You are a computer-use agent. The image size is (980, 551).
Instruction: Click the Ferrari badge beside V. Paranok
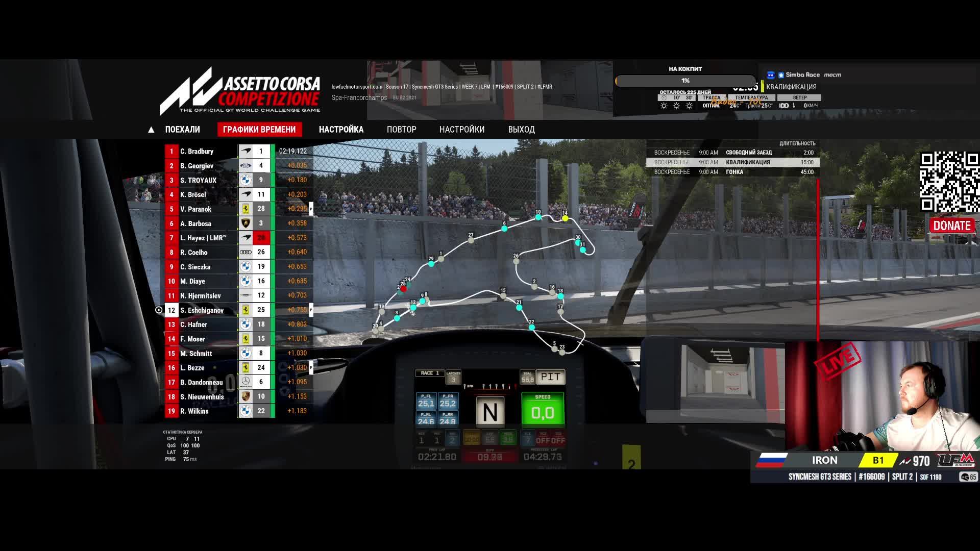tap(246, 209)
